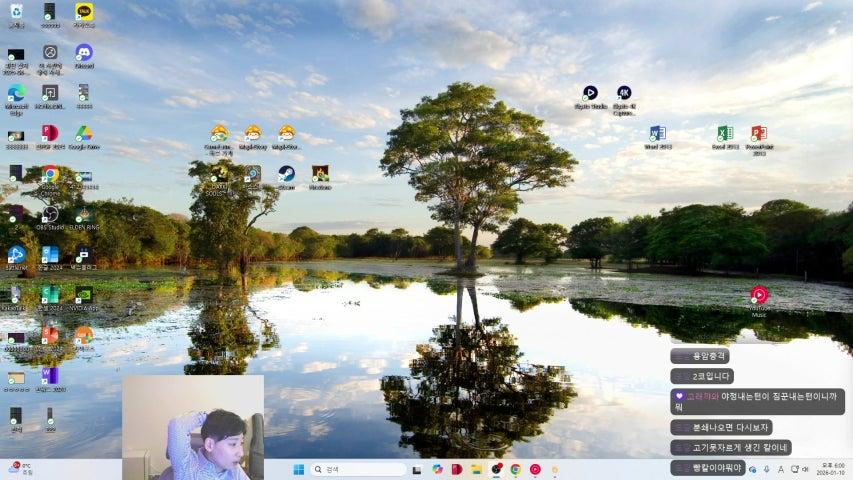Launch ELDEN RING from the desktop

[x=84, y=218]
